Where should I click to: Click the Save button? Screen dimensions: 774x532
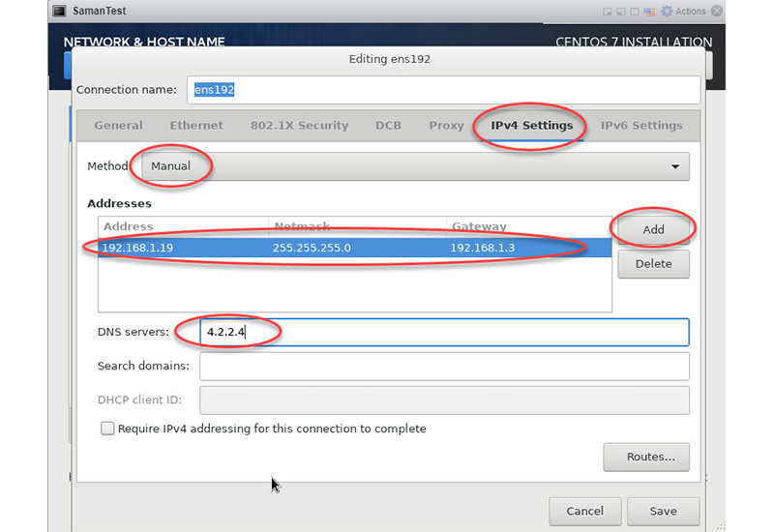coord(663,511)
